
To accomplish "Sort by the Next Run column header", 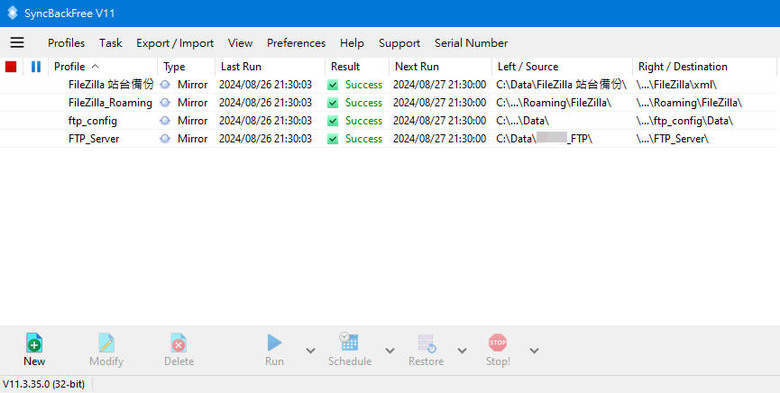I will 441,67.
